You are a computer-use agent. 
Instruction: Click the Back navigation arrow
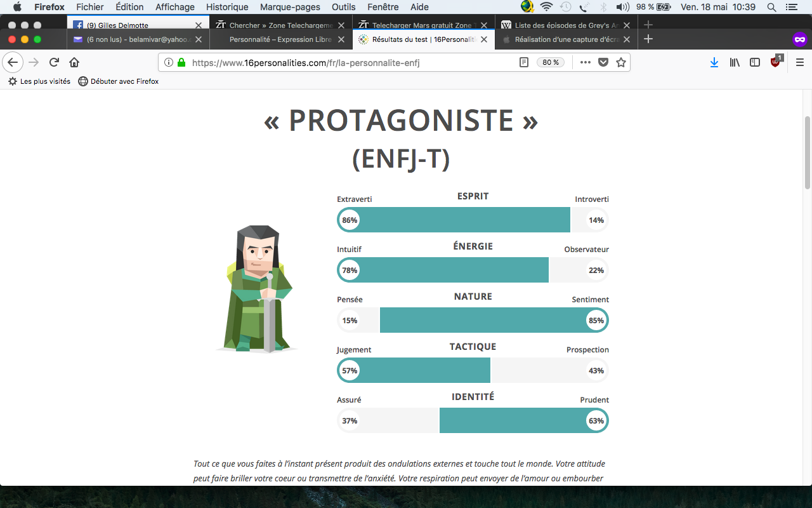[13, 62]
